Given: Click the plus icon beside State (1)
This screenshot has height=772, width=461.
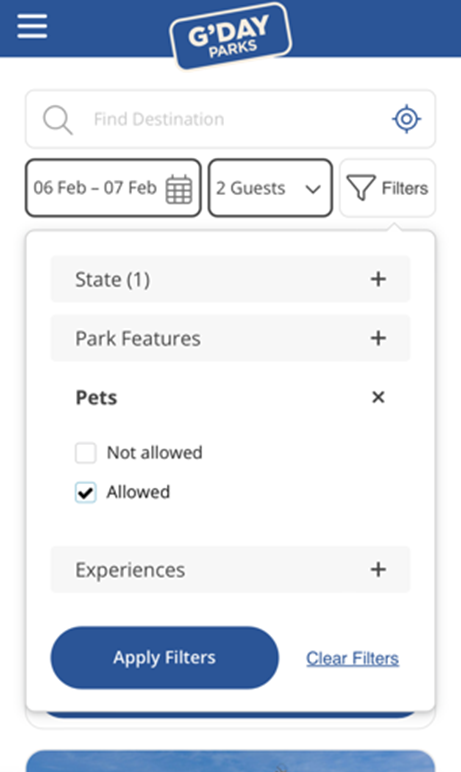Looking at the screenshot, I should (378, 279).
